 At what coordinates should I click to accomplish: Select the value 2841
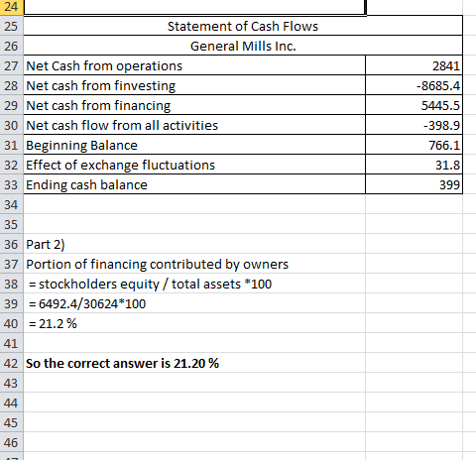point(414,65)
